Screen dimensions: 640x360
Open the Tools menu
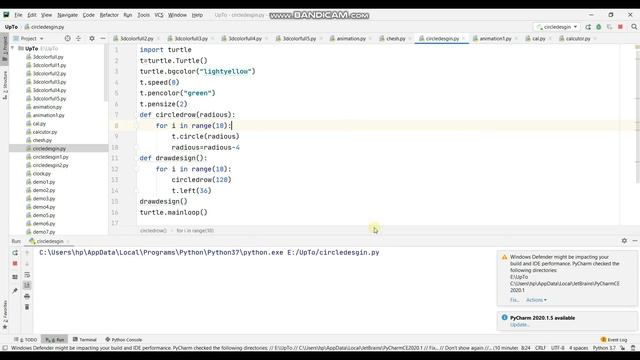point(143,15)
